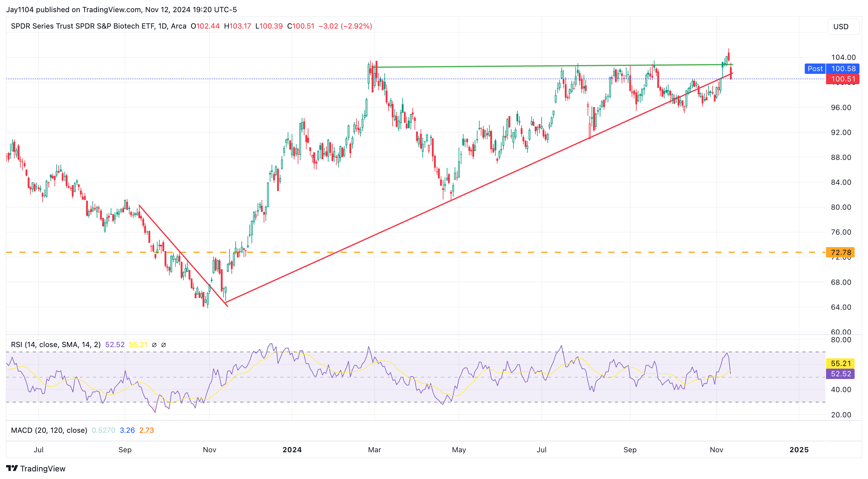Viewport: 868px width, 479px height.
Task: Click the 2024 label on time axis
Action: [292, 450]
